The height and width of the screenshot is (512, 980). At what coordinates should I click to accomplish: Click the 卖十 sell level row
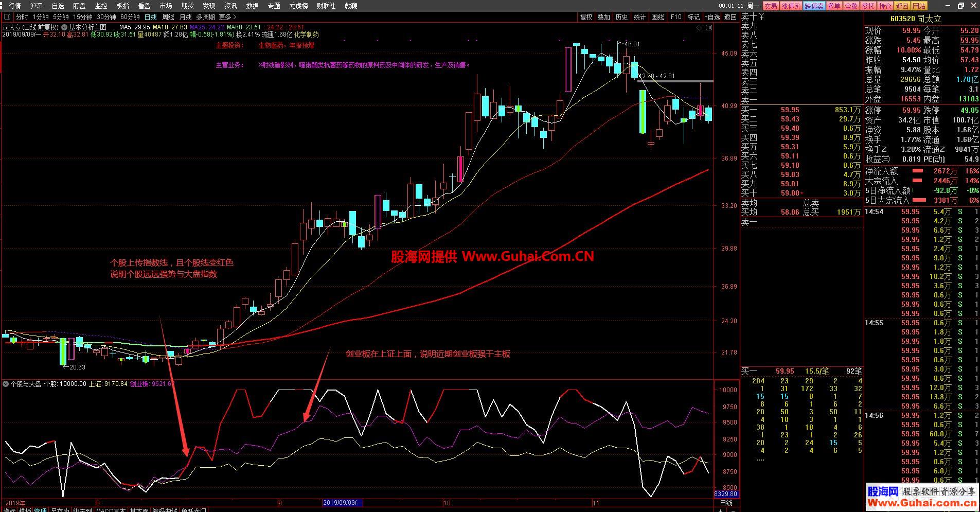[801, 17]
